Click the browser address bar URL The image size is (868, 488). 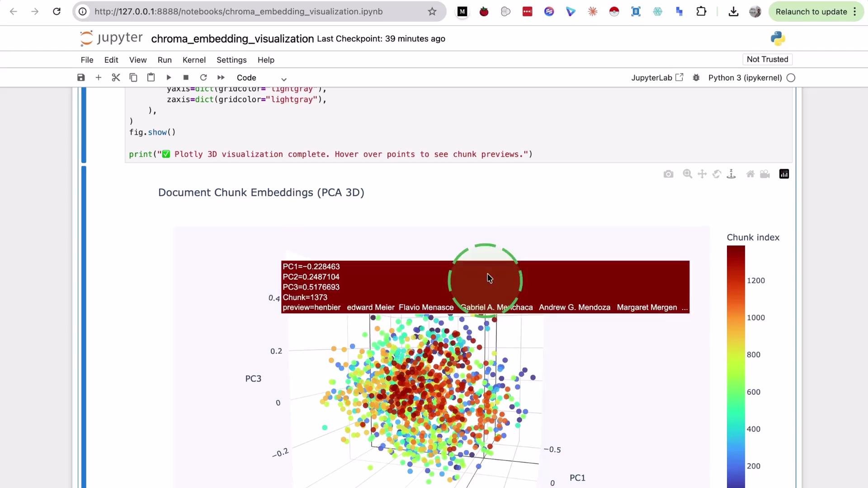239,12
